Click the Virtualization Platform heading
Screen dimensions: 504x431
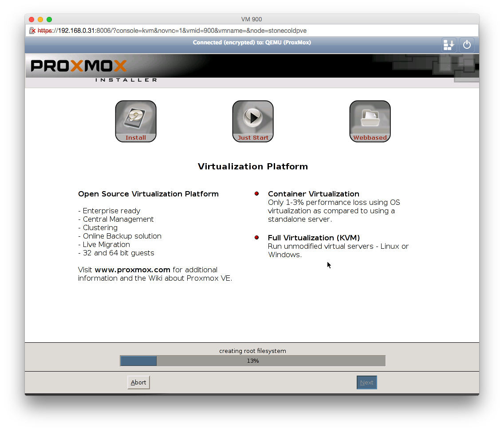(252, 166)
